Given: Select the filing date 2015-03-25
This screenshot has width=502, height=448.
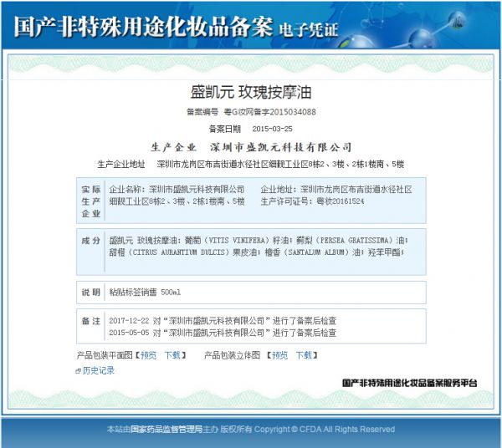Looking at the screenshot, I should 272,129.
